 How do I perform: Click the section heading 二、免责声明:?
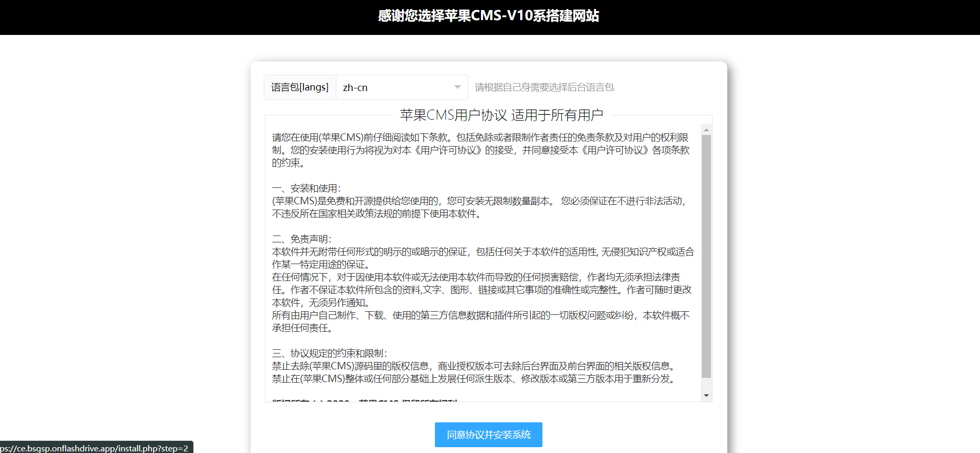click(x=301, y=239)
